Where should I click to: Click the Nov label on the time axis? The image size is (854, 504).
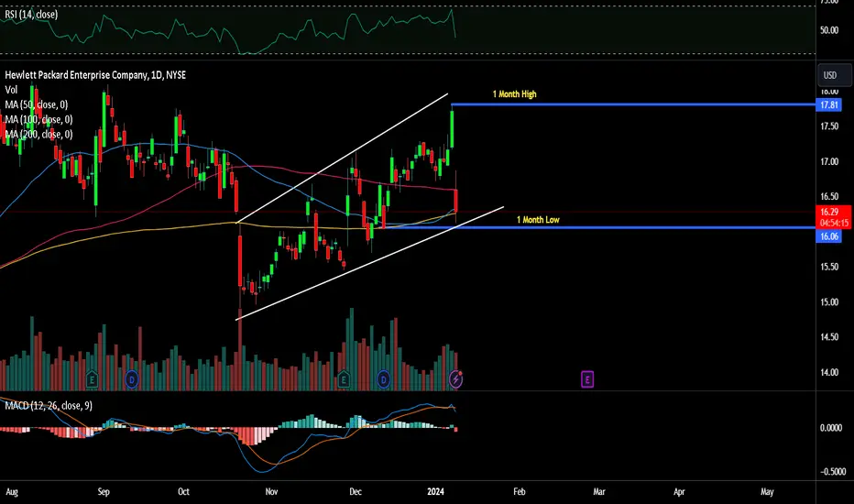coord(271,492)
